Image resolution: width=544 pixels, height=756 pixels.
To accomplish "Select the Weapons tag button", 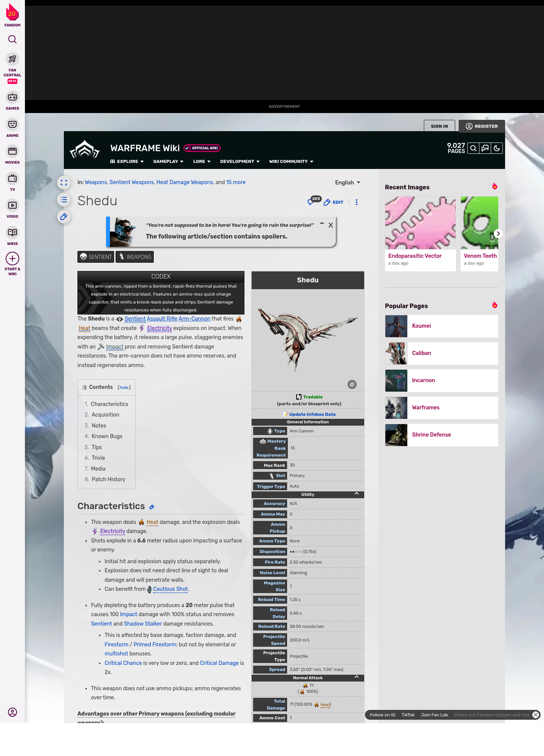I will click(134, 257).
